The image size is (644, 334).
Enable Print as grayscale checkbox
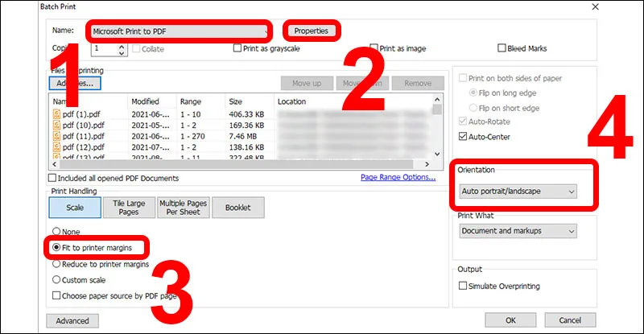point(237,48)
